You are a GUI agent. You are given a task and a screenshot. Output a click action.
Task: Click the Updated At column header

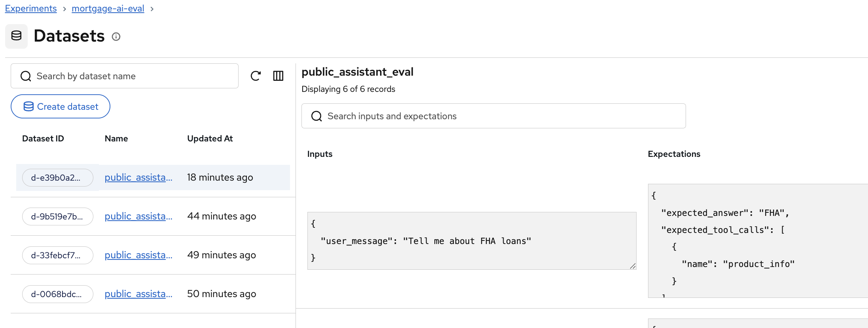click(x=210, y=139)
